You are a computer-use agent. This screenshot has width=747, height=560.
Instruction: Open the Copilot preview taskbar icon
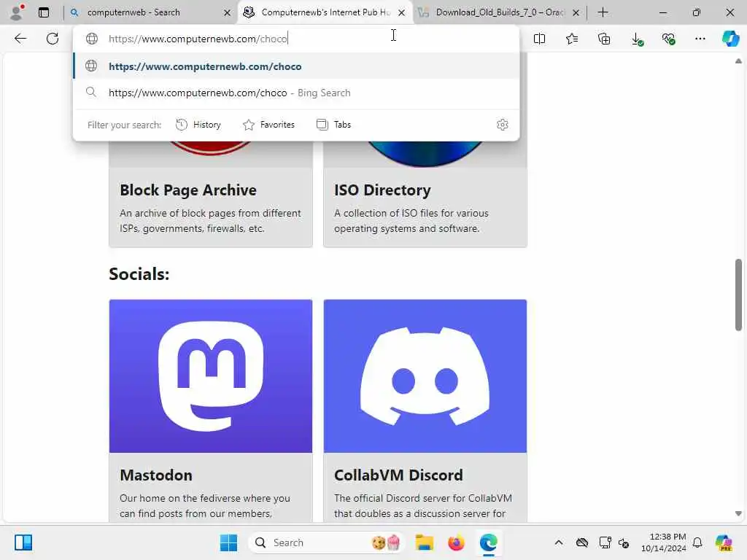pyautogui.click(x=724, y=542)
